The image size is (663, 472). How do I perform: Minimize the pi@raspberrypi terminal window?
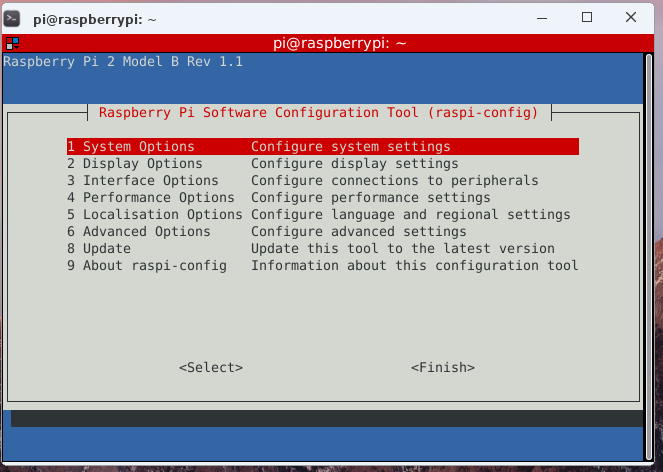point(542,18)
